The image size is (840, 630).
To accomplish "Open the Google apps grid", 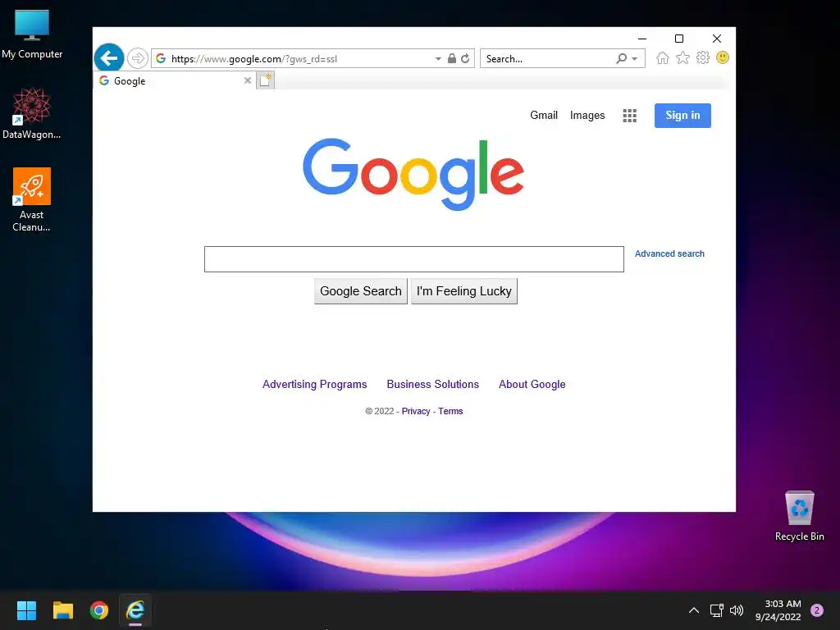I will click(630, 116).
